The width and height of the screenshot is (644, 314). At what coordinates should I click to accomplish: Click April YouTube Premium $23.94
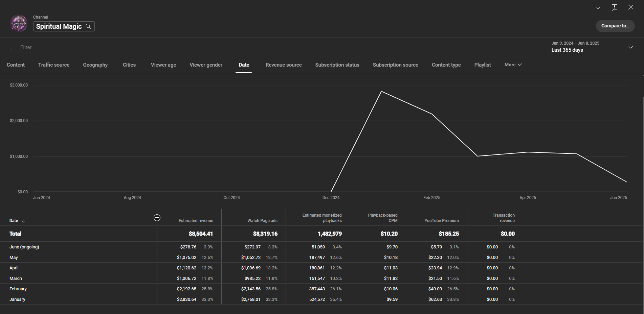coord(435,268)
